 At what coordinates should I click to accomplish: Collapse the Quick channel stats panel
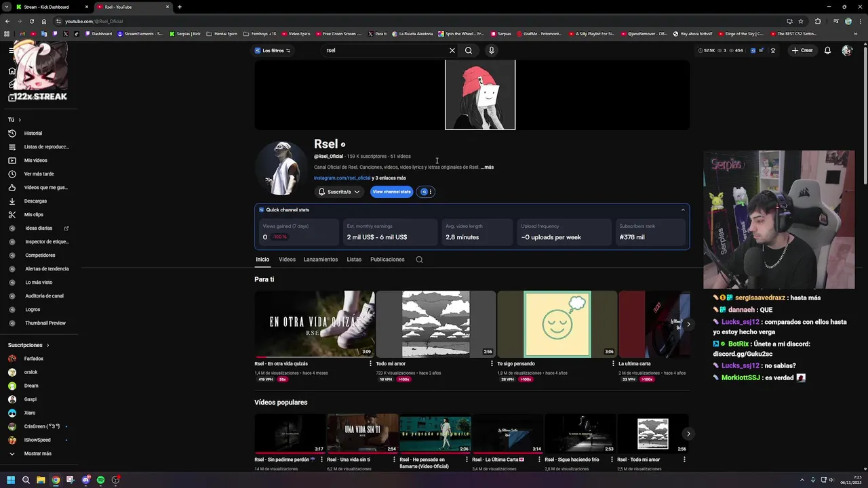[x=683, y=210]
